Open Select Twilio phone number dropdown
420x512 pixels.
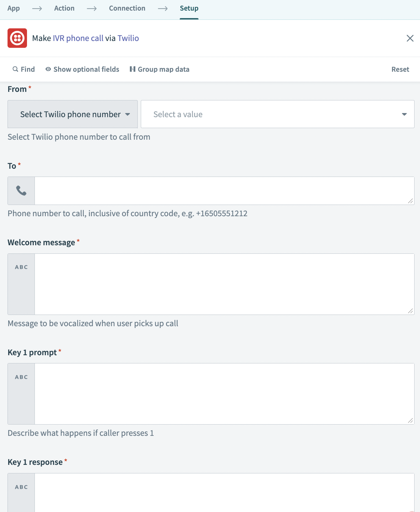click(x=72, y=114)
